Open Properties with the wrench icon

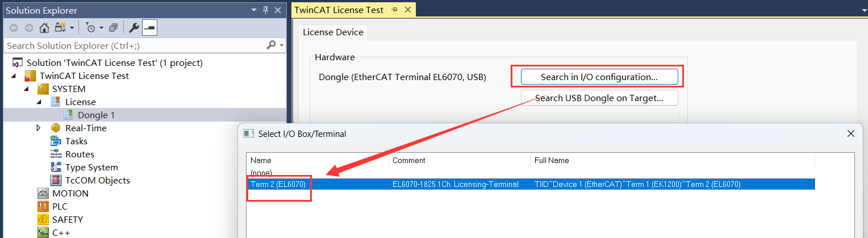pyautogui.click(x=135, y=27)
